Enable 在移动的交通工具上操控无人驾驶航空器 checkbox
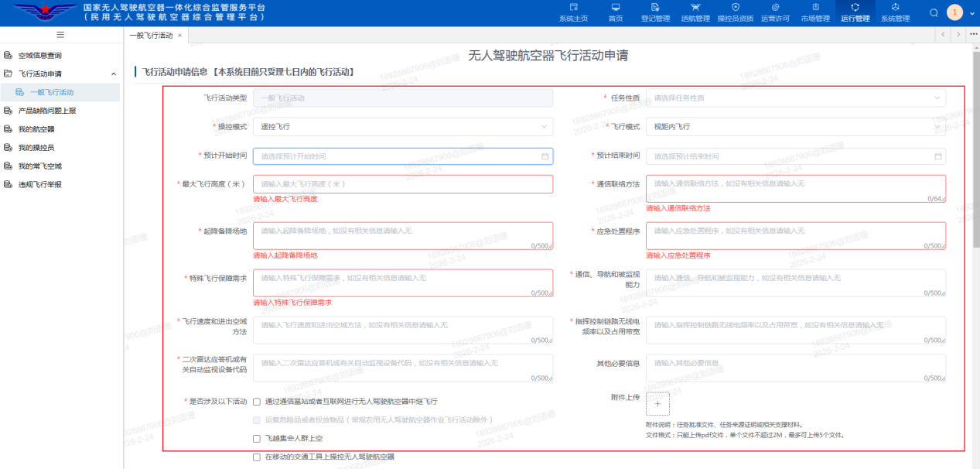Screen dimensions: 980x469 click(257, 457)
